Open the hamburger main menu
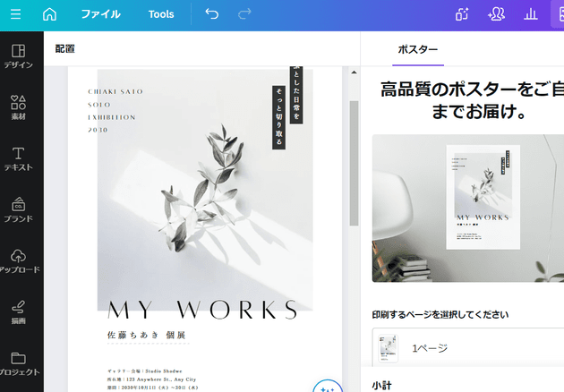 [15, 14]
